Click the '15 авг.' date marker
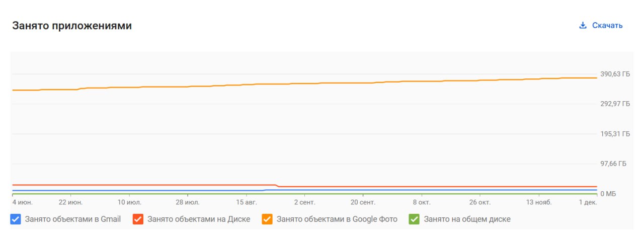Image resolution: width=644 pixels, height=236 pixels. [246, 202]
